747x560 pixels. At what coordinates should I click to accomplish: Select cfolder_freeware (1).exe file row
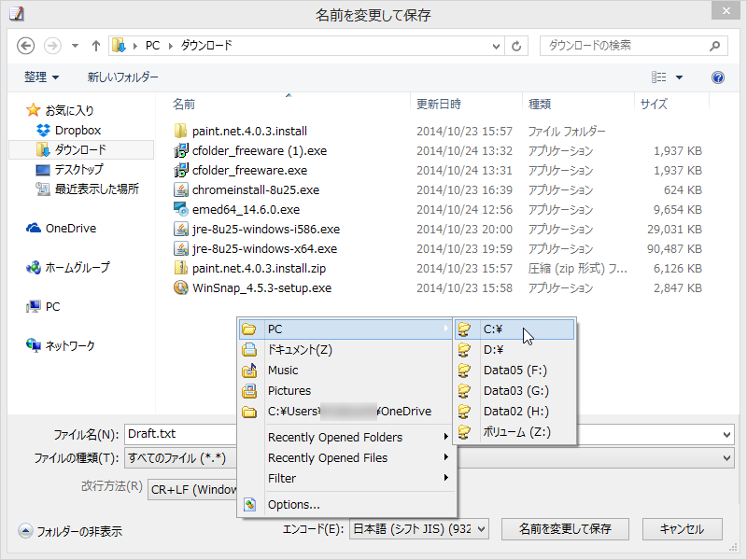[437, 151]
